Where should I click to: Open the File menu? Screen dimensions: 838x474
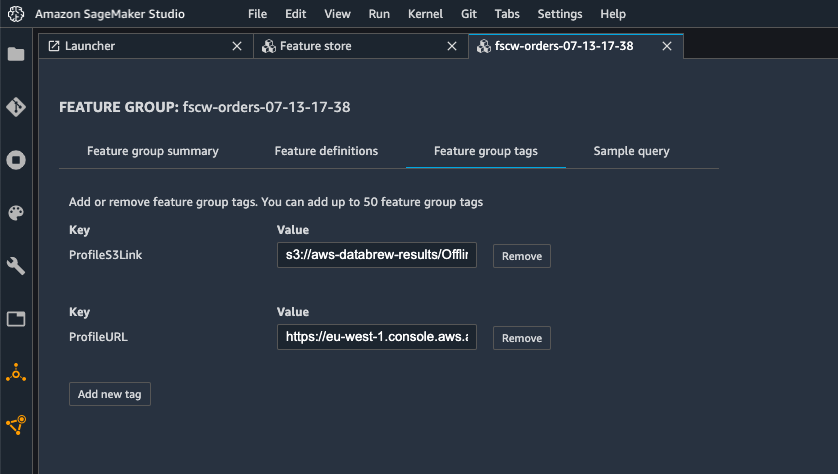[257, 14]
